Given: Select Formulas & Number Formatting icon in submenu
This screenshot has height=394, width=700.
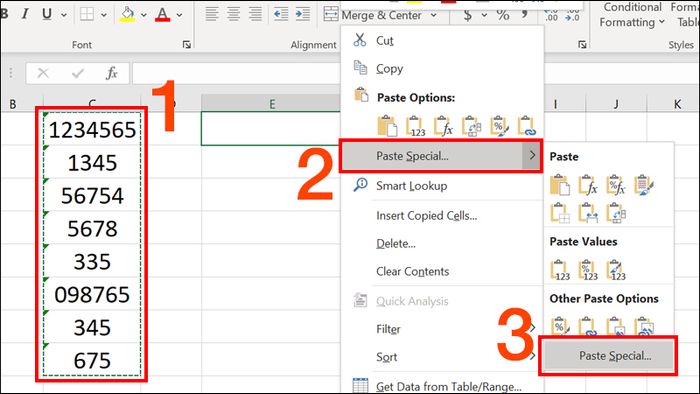Looking at the screenshot, I should 616,185.
